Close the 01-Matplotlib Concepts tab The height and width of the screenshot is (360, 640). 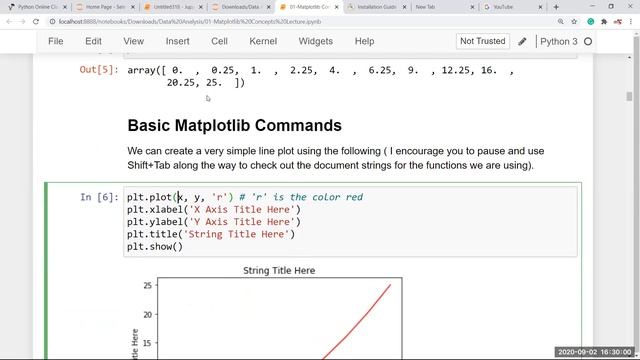pos(336,7)
